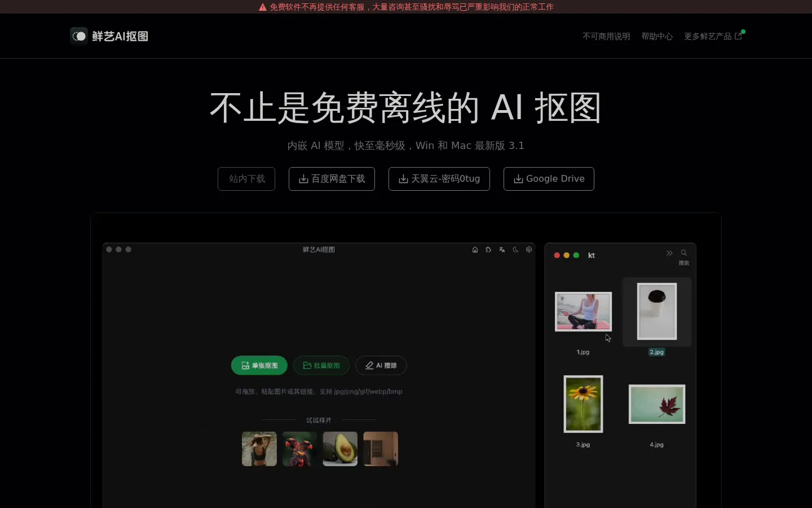The image size is (812, 508).
Task: Choose the 天翼云-密码0tug download button
Action: pos(439,179)
